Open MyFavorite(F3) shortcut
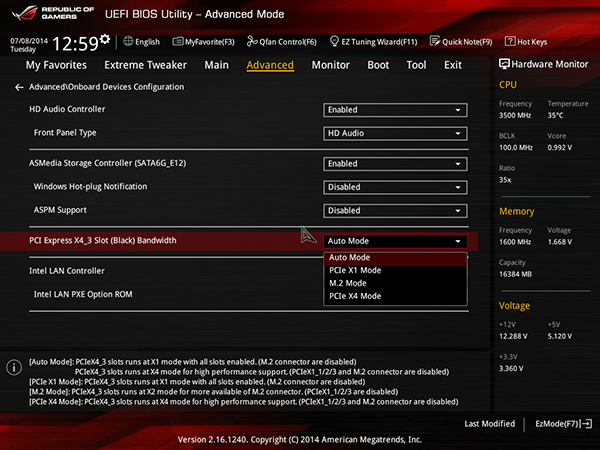The image size is (600, 450). pyautogui.click(x=204, y=42)
